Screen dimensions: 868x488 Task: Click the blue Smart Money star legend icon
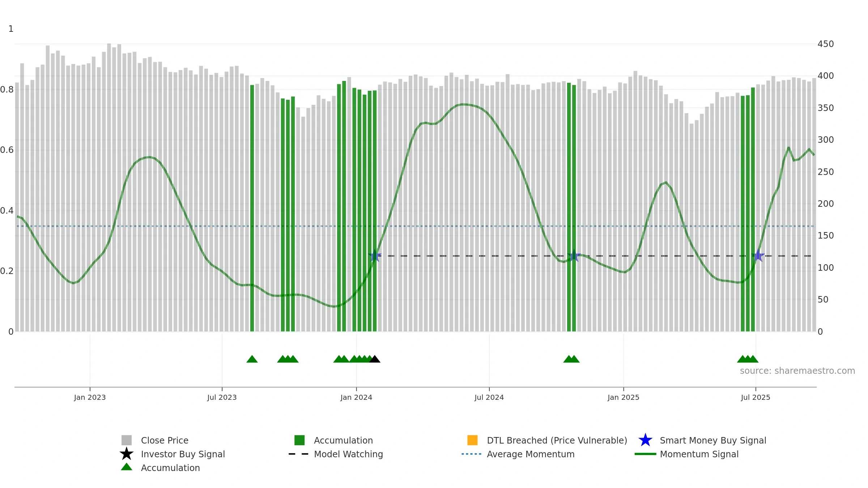click(645, 440)
